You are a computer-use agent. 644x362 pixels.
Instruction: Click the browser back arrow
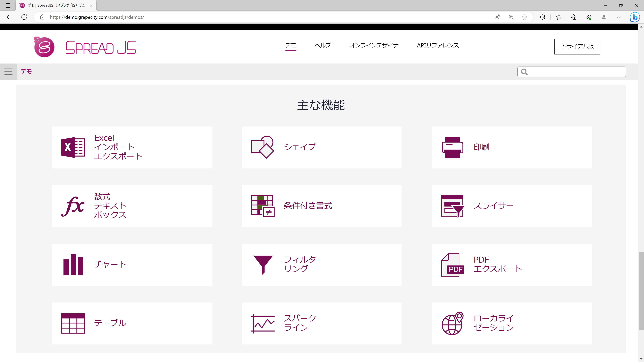point(10,17)
